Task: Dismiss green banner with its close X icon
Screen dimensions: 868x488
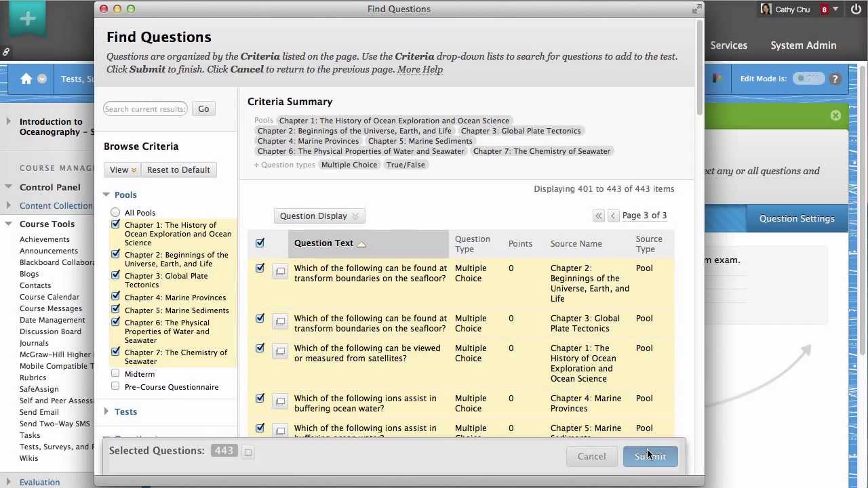Action: (x=835, y=115)
